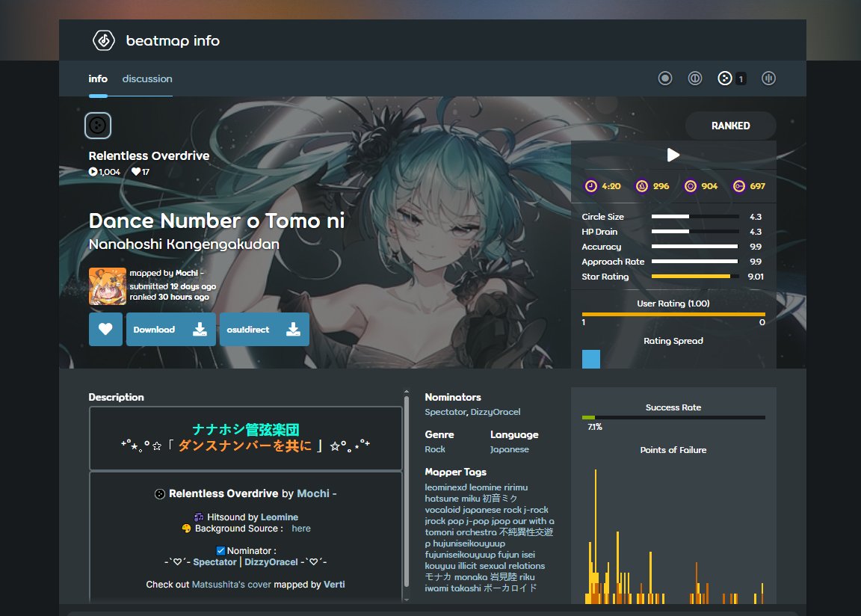Open the mapper's avatar thumbnail
861x616 pixels.
click(108, 286)
